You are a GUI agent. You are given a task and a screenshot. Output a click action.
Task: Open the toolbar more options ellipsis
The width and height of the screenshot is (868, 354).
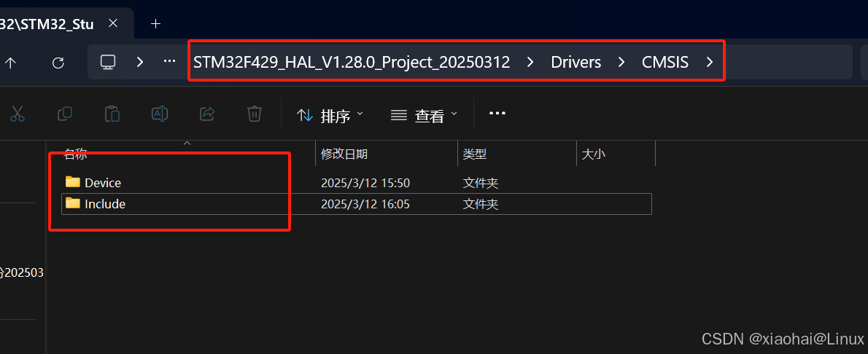click(x=497, y=114)
